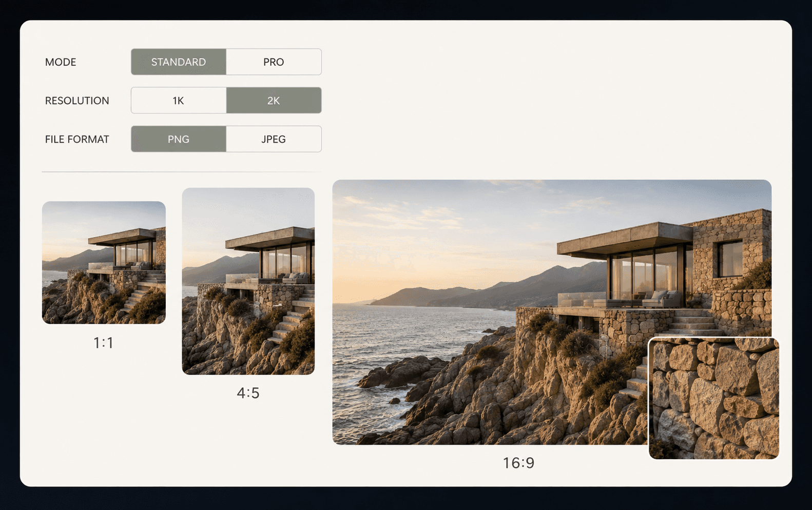Click the 4:5 aspect ratio caption

pos(248,393)
